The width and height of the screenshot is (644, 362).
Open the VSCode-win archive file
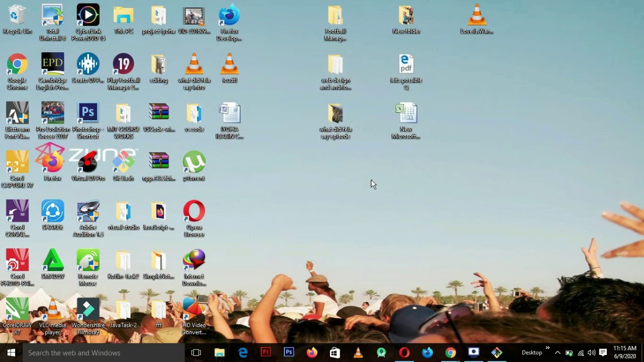pos(158,118)
